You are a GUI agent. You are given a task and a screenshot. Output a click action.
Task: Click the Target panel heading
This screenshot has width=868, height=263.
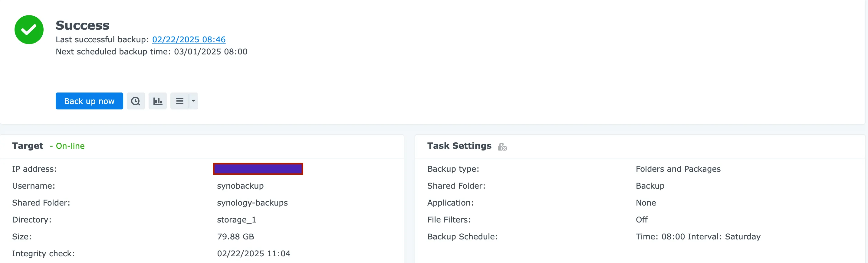[x=28, y=146]
